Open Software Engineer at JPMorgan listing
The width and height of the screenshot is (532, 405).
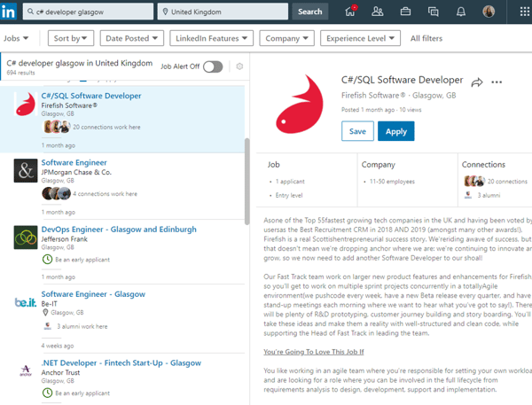(x=74, y=163)
